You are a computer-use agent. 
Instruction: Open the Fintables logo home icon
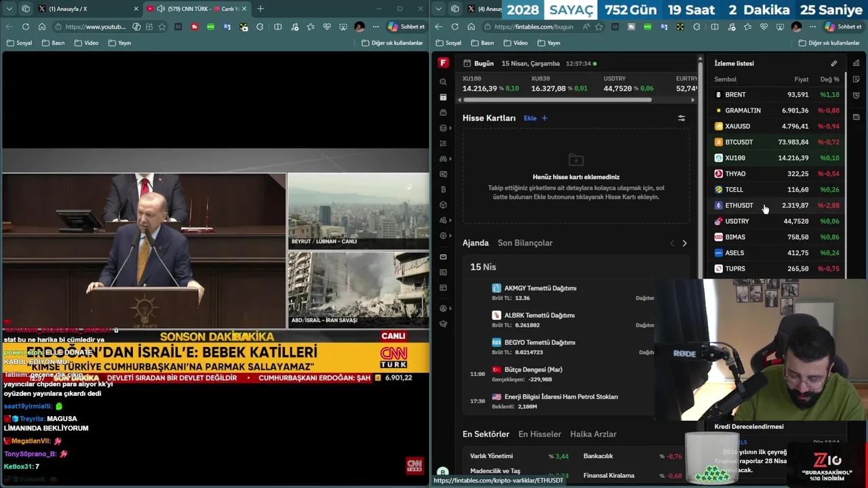[x=443, y=63]
